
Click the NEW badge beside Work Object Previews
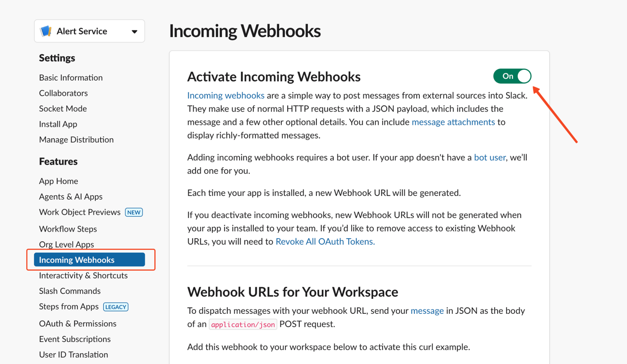(x=134, y=212)
